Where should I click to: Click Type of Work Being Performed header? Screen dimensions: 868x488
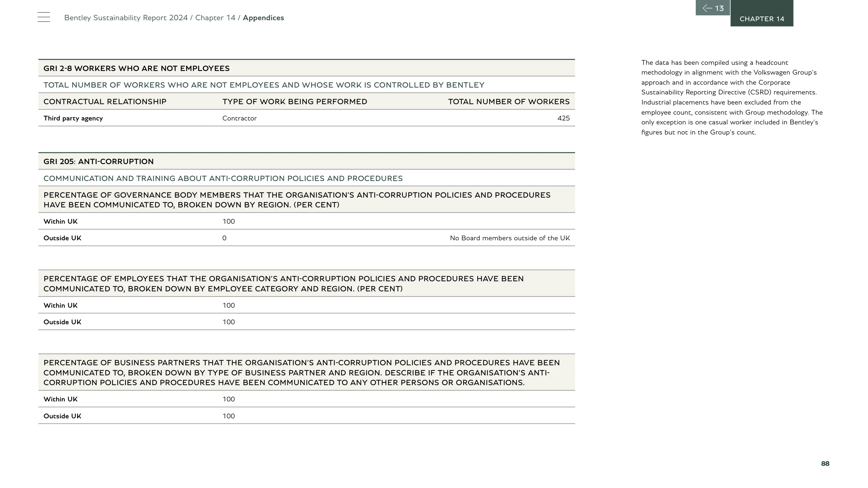pos(295,102)
